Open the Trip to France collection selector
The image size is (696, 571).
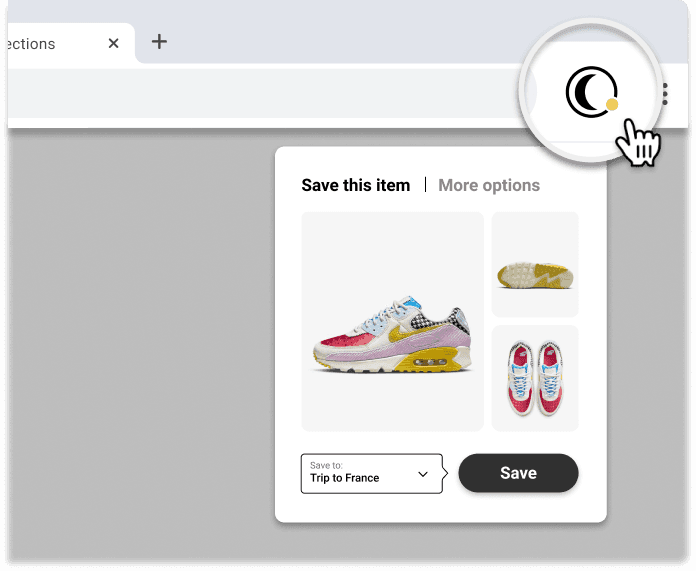[372, 473]
